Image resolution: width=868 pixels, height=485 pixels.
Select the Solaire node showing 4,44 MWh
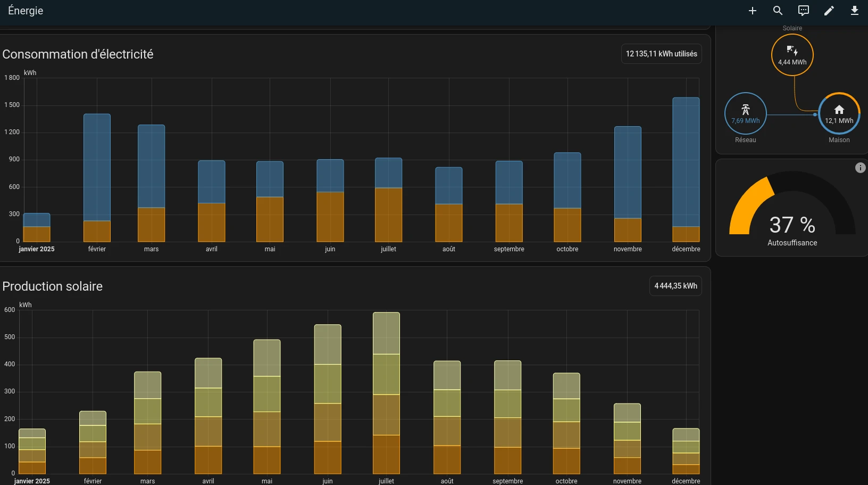tap(792, 55)
